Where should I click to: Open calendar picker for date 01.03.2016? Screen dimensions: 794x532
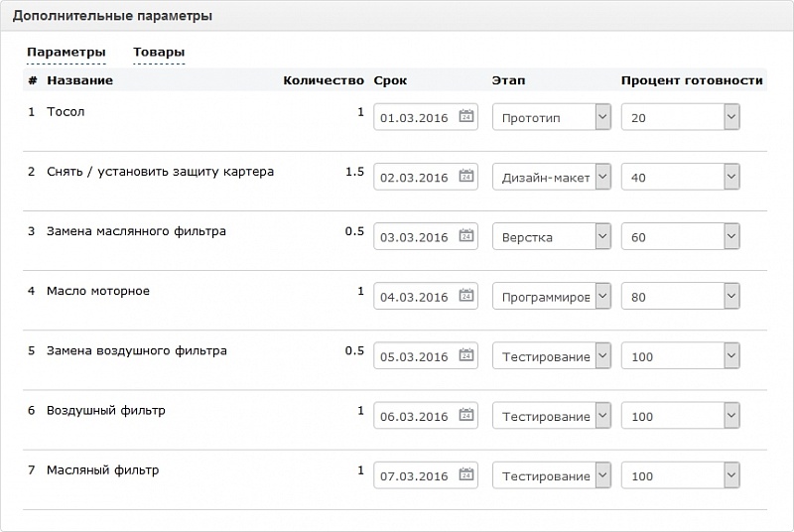[x=466, y=117]
